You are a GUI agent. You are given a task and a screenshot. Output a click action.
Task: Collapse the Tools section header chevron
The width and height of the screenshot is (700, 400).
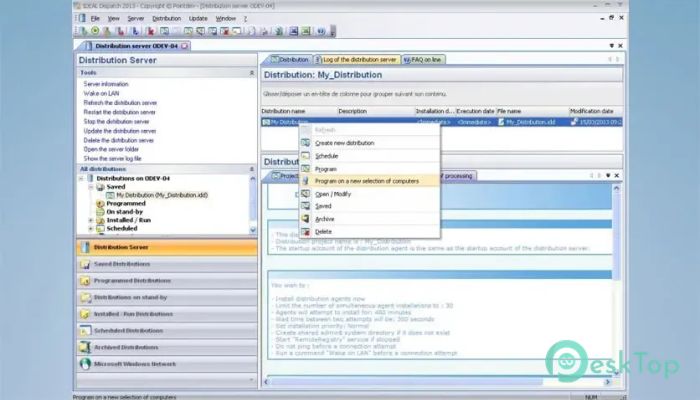click(251, 72)
